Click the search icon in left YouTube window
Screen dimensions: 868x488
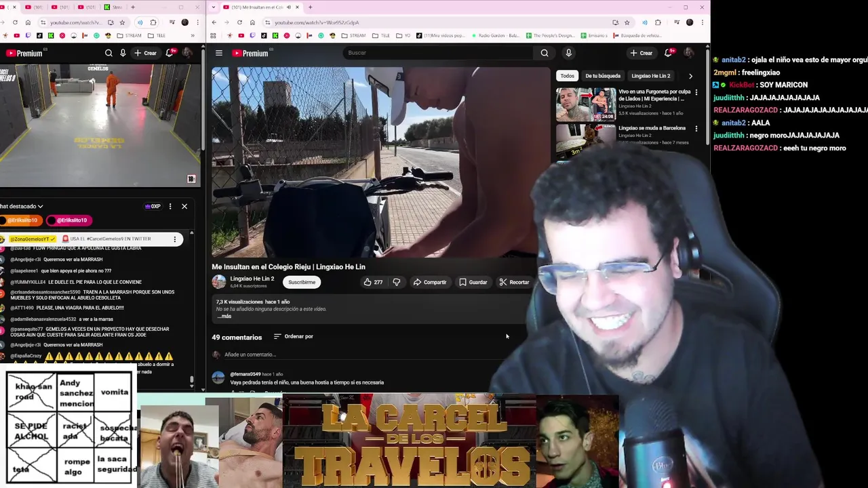(x=108, y=53)
